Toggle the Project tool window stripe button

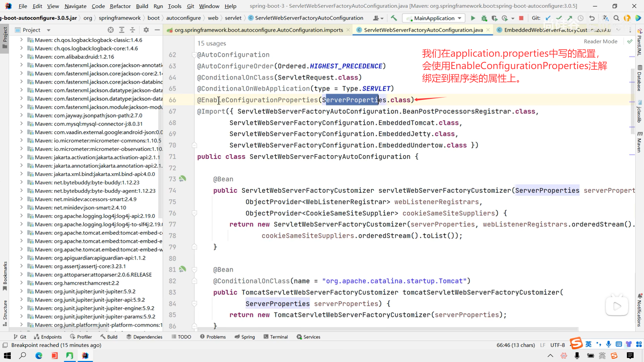coord(5,38)
